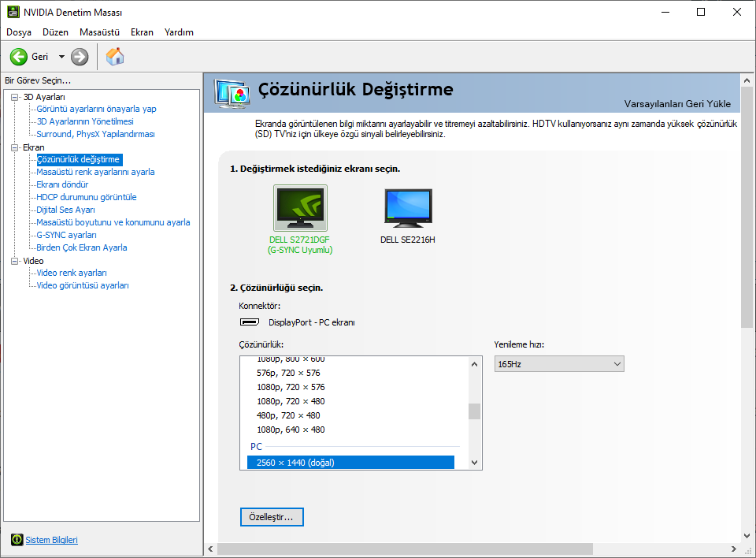
Task: Collapse the Ekran tree node
Action: coord(14,147)
